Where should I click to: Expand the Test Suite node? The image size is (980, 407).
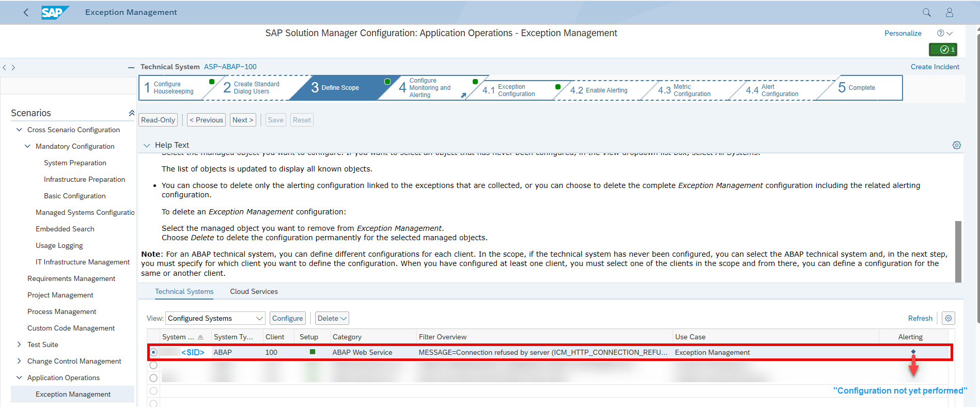coord(19,345)
